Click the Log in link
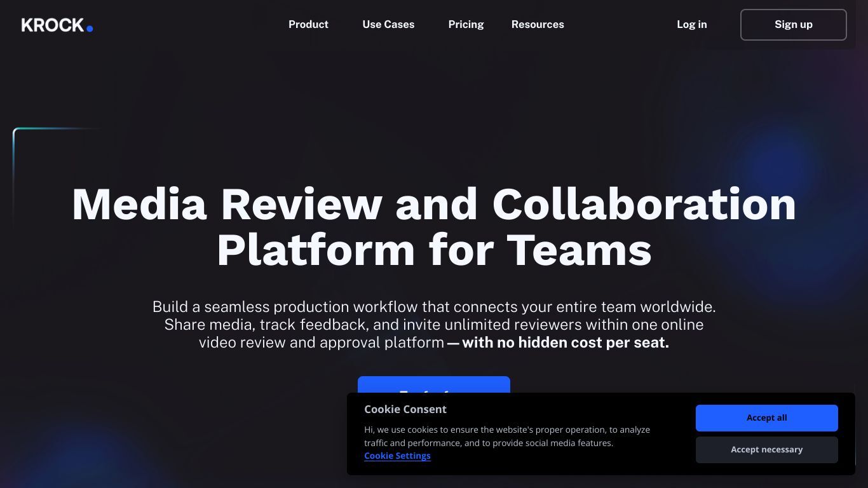This screenshot has height=488, width=868. [x=691, y=24]
